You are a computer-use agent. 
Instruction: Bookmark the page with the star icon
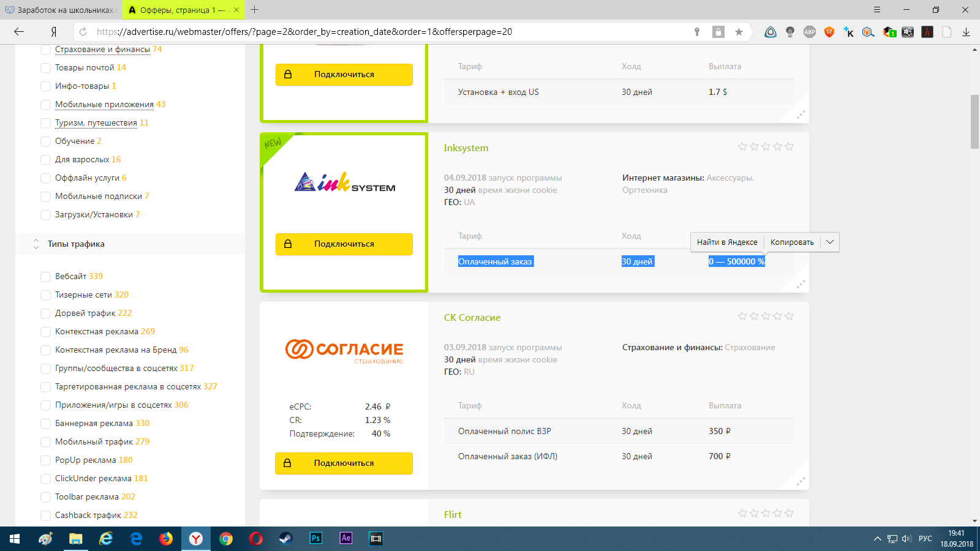click(x=739, y=32)
